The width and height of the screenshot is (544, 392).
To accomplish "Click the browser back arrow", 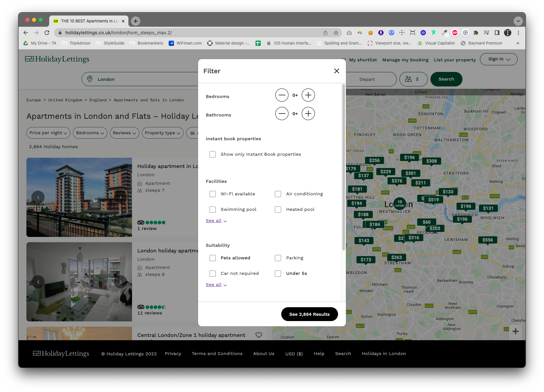I will (25, 33).
